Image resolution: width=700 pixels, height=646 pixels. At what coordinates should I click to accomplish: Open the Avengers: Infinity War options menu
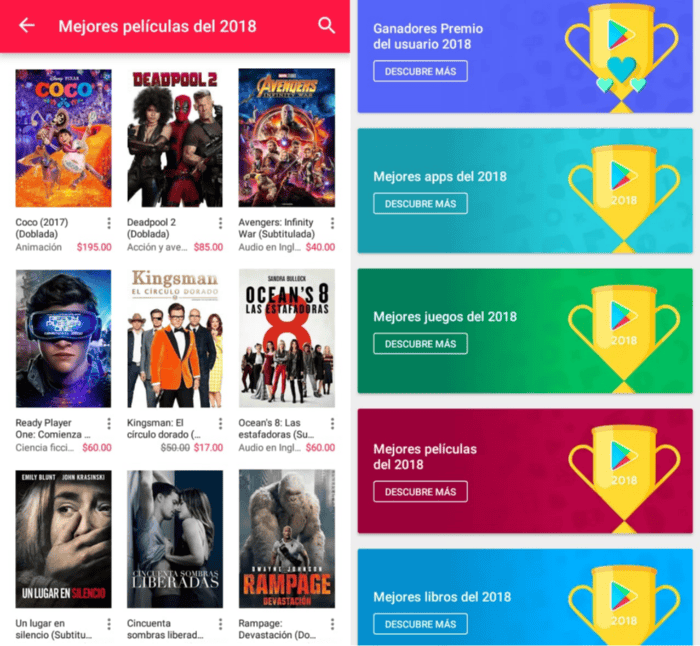coord(332,223)
